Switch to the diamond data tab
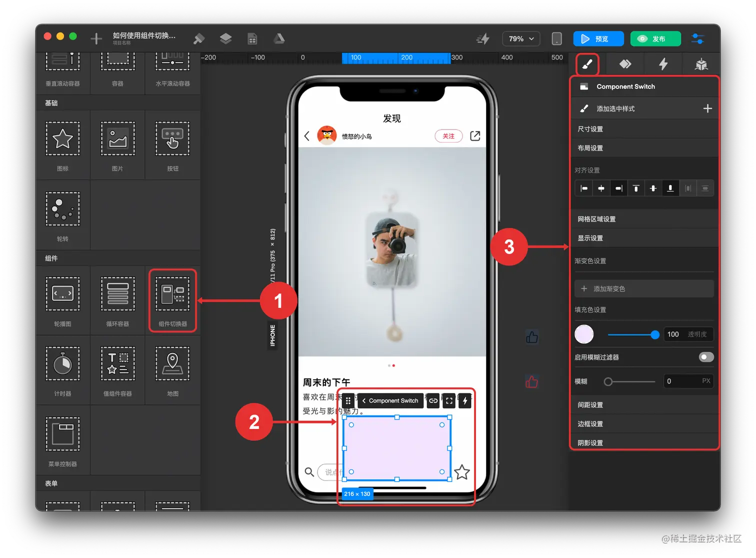Screen dimensions: 756x558 point(625,64)
